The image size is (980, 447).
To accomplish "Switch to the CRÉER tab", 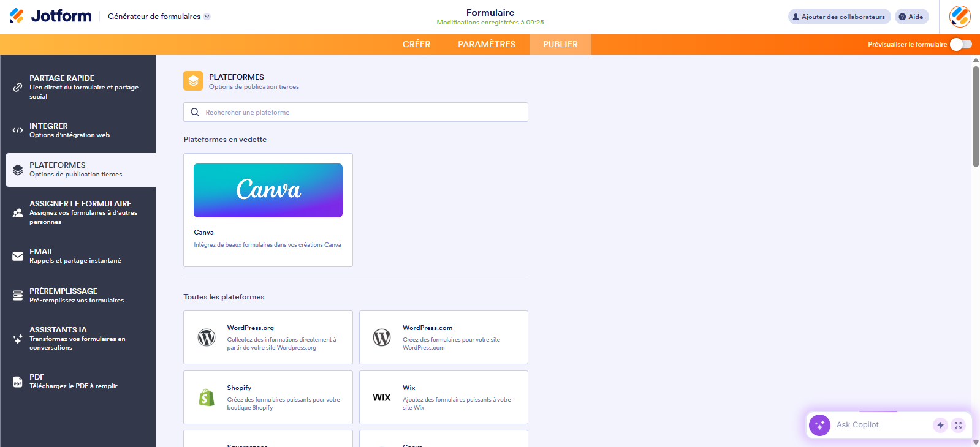I will point(417,44).
